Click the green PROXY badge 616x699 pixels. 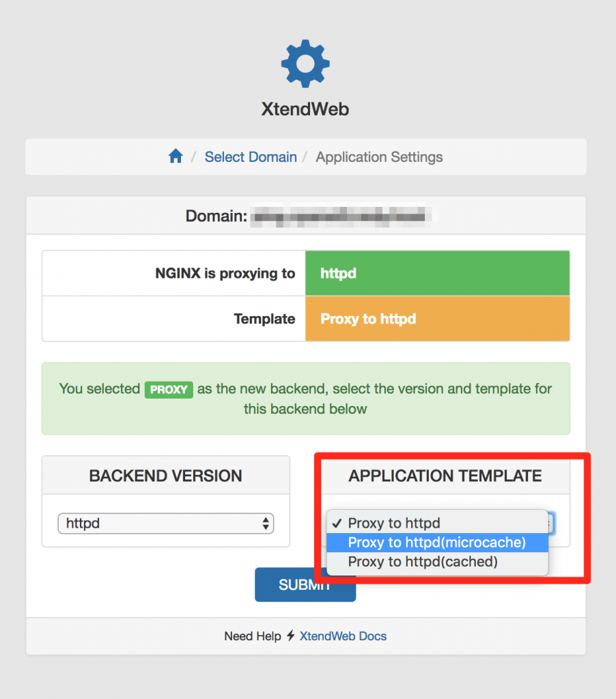coord(169,390)
